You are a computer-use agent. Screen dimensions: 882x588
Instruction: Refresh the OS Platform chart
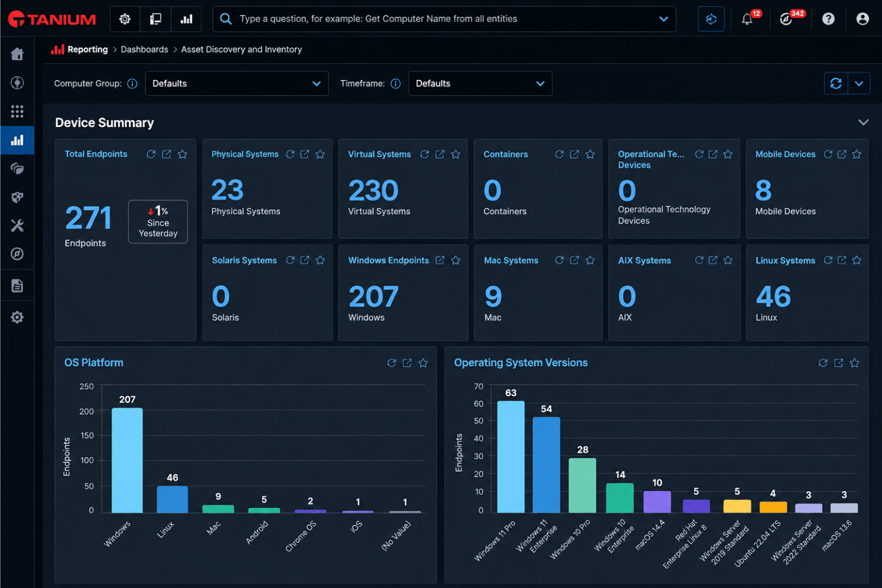point(392,363)
